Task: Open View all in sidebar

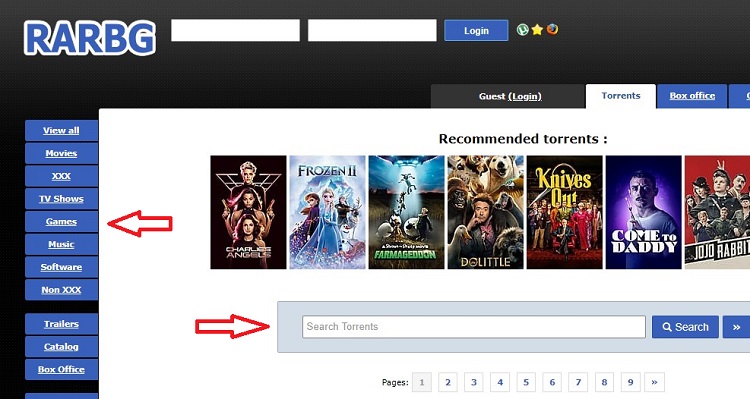Action: (61, 131)
